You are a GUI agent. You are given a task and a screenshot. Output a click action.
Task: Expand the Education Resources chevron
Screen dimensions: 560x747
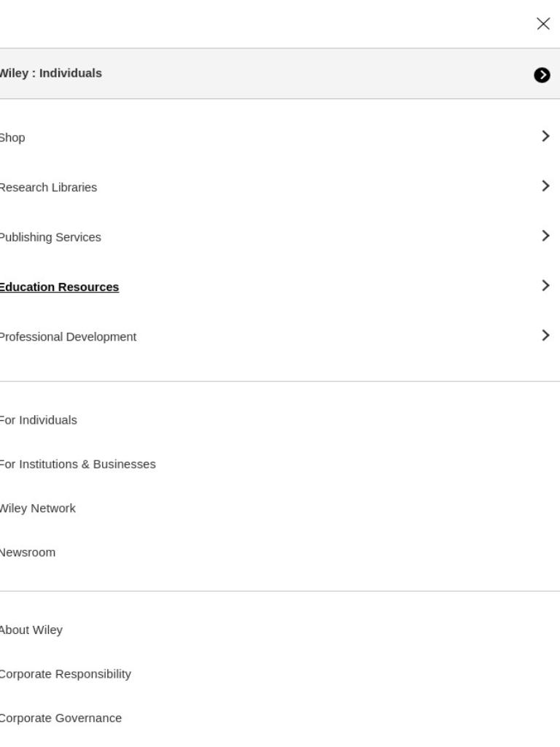tap(545, 285)
